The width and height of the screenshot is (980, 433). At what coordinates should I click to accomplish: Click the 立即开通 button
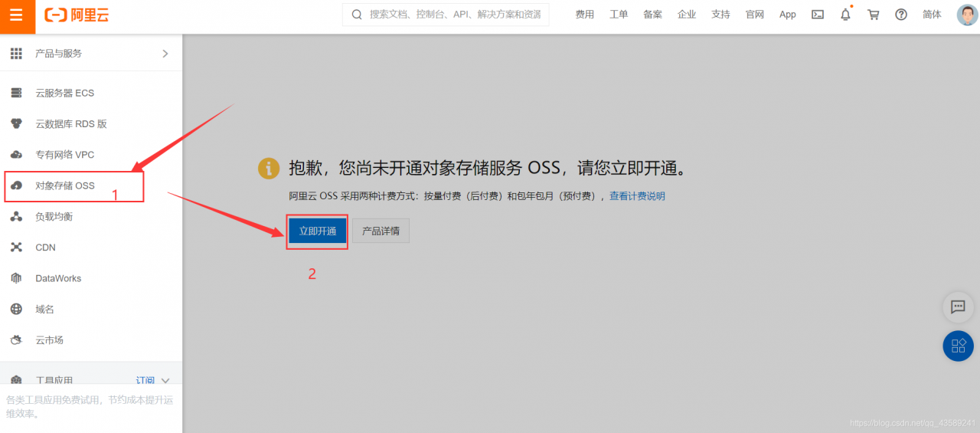[x=318, y=231]
